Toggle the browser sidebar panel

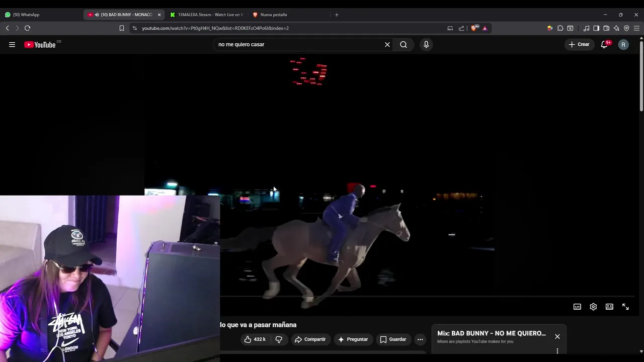point(596,28)
